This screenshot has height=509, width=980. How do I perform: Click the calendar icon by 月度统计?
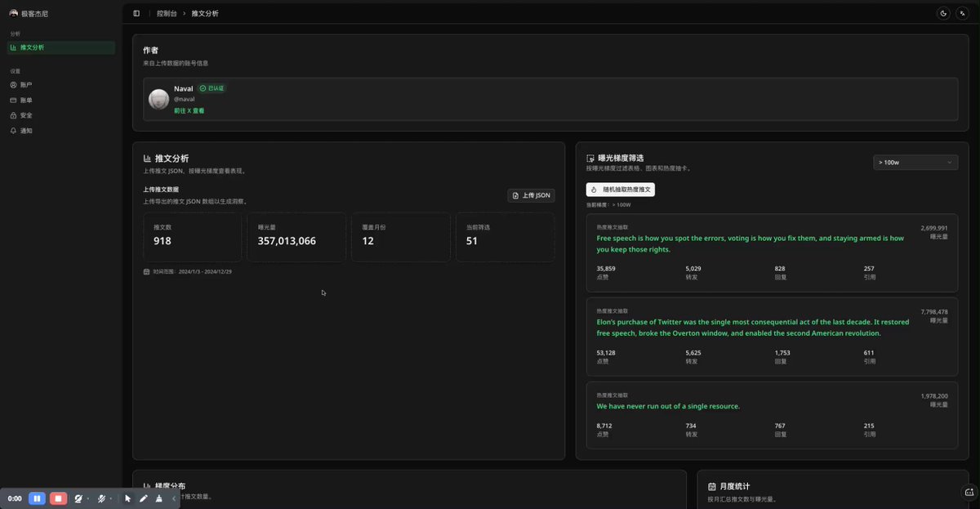(712, 486)
